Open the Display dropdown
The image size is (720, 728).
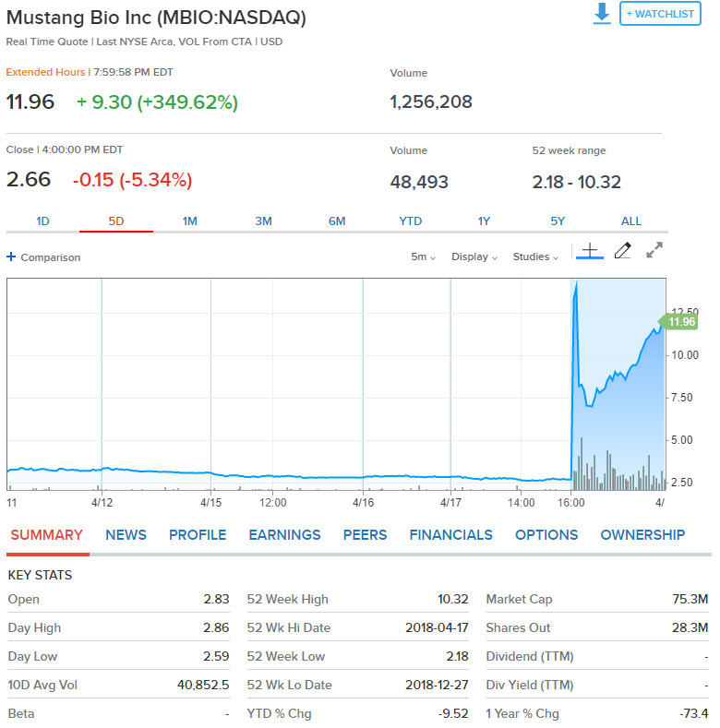(x=474, y=257)
